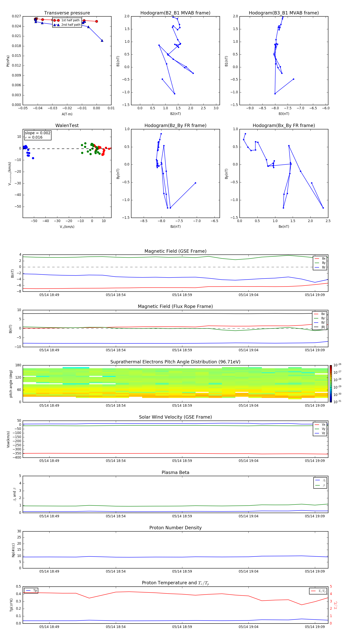The image size is (351, 644).
Task: Click the Bx' legend entry in Flux Rope panel
Action: [320, 314]
